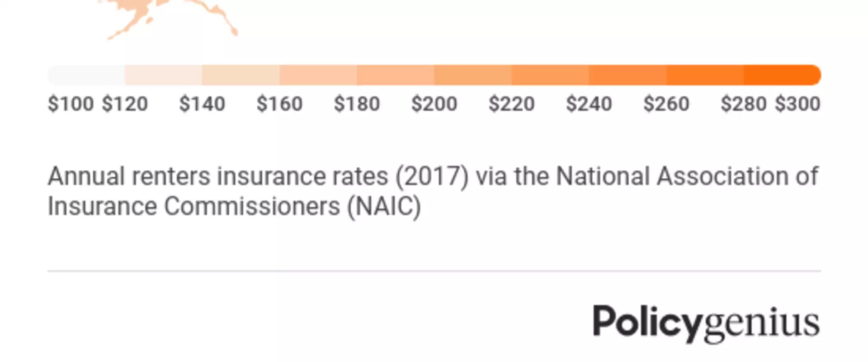Image resolution: width=868 pixels, height=362 pixels.
Task: Select the darkest $280–$300 legend swatch
Action: click(782, 75)
